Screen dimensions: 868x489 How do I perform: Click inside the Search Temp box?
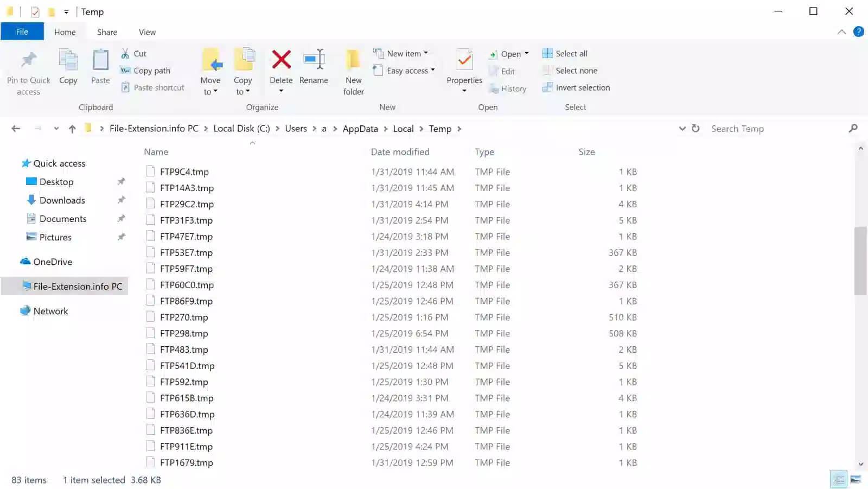759,129
